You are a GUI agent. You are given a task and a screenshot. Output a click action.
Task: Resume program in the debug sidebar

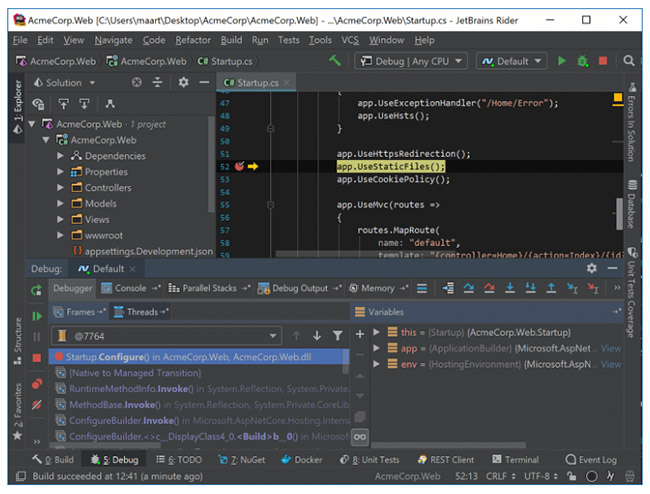[x=37, y=316]
